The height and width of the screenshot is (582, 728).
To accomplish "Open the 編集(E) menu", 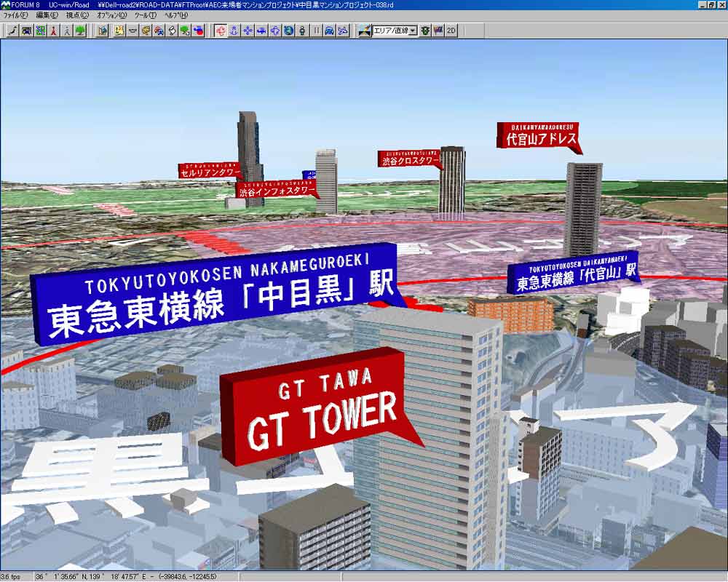I will [47, 15].
